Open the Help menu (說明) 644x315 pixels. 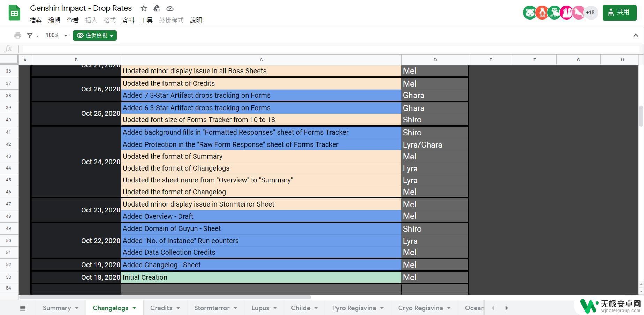coord(196,20)
